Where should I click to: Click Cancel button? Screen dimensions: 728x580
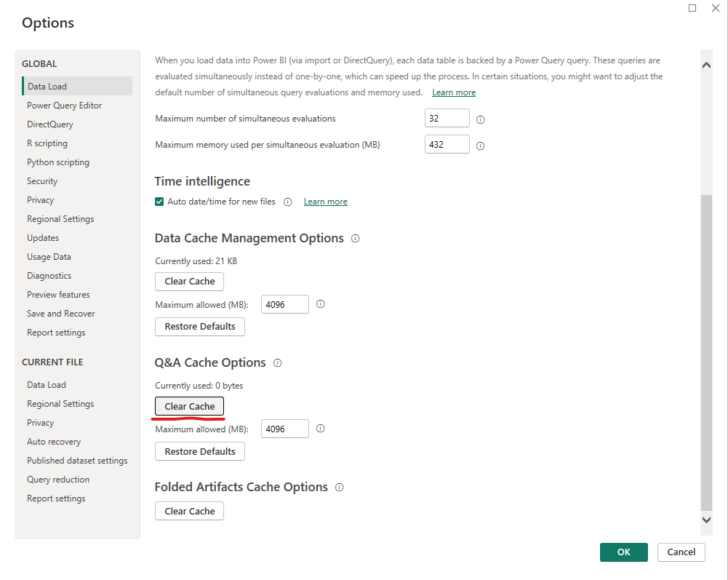(681, 552)
